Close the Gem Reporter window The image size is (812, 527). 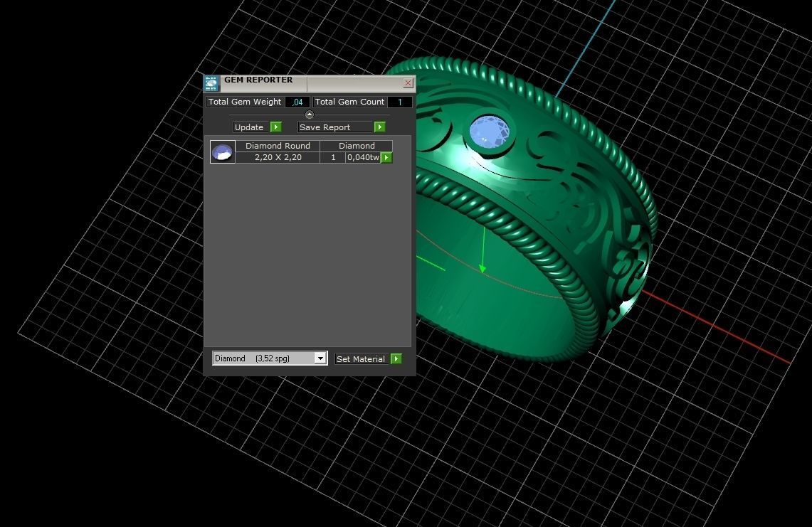pos(408,82)
